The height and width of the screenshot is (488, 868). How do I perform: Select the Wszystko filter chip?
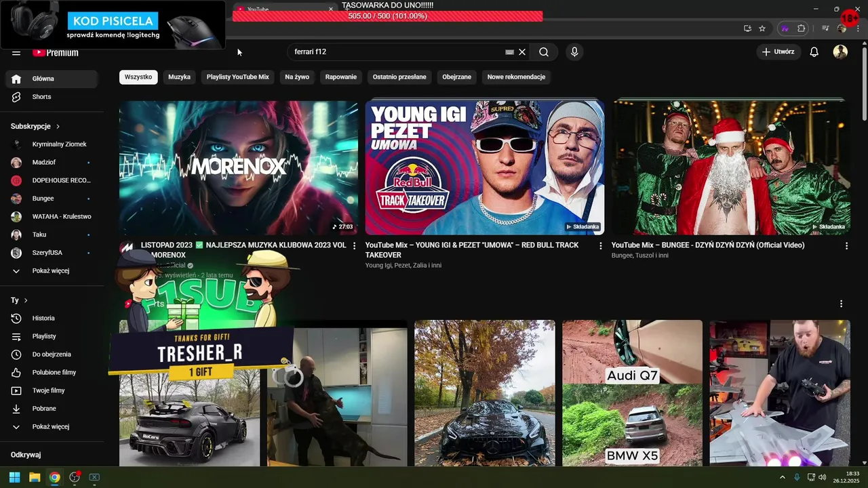(x=138, y=77)
